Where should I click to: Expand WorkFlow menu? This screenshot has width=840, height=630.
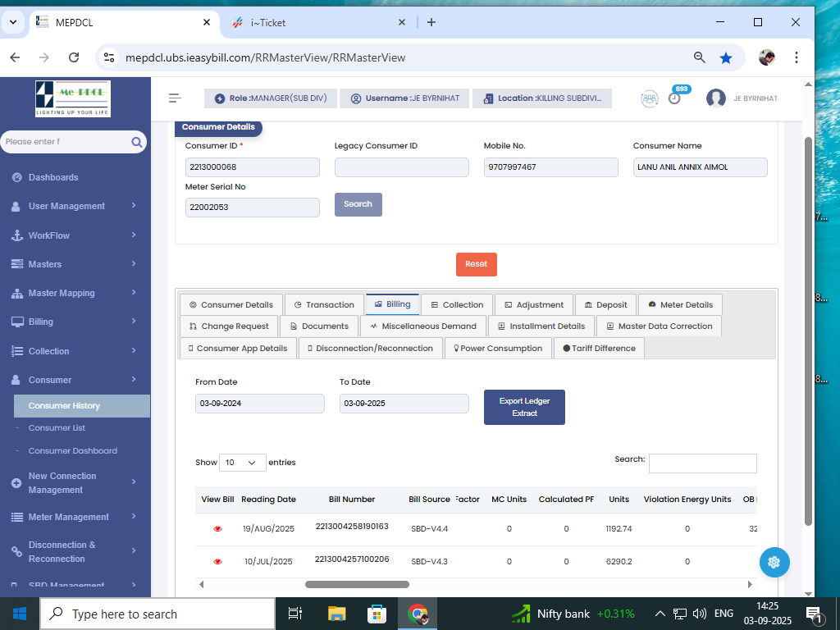(74, 235)
